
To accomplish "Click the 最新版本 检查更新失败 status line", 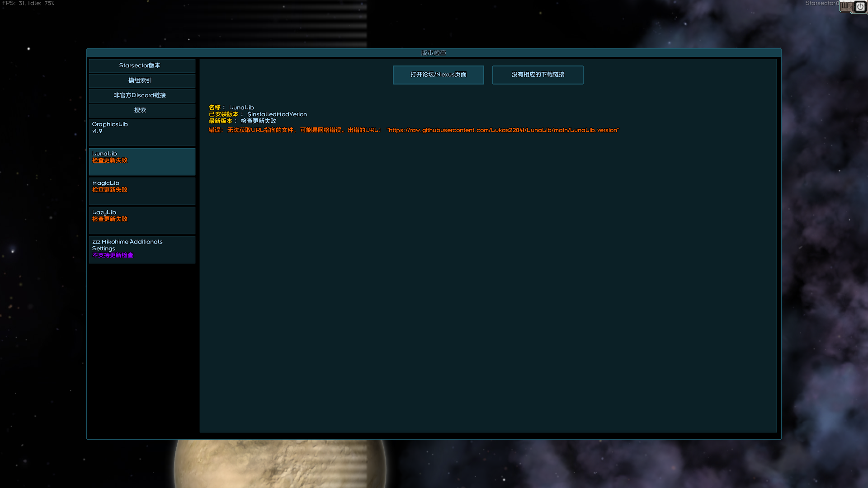I will pyautogui.click(x=242, y=121).
